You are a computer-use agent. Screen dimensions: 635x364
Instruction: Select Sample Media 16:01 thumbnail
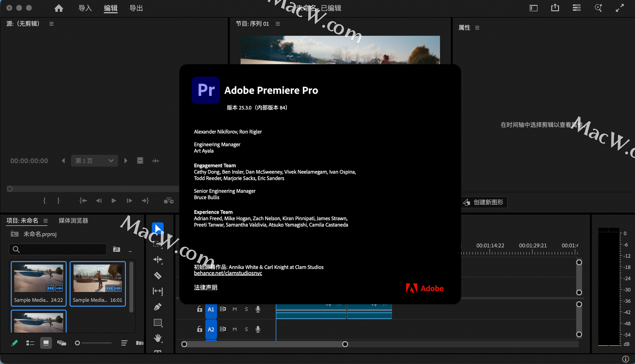pos(98,284)
